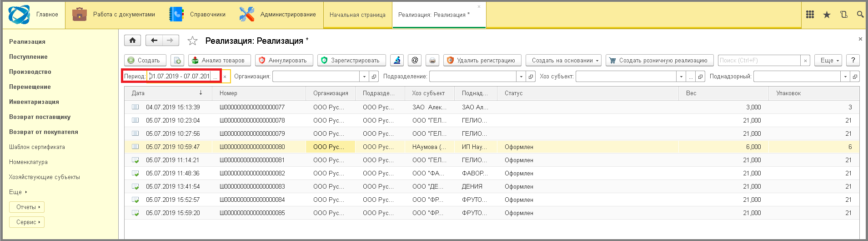The width and height of the screenshot is (868, 241).
Task: Open the history icon in top bar
Action: [x=843, y=15]
